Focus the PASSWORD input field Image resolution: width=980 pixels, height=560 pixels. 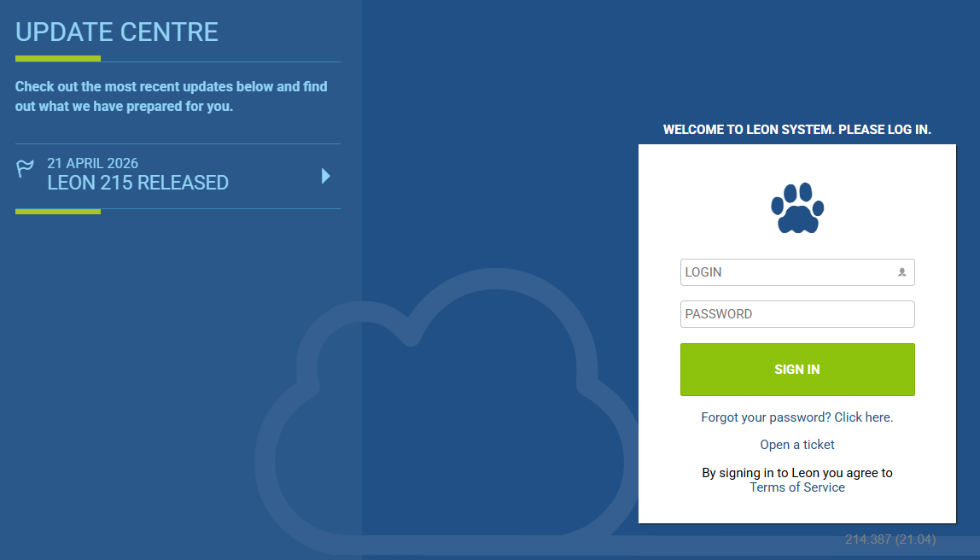pyautogui.click(x=796, y=314)
